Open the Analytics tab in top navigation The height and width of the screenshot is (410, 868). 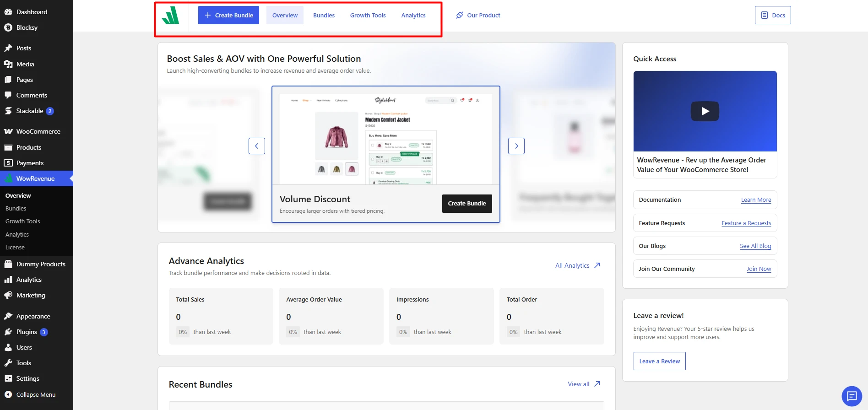413,15
